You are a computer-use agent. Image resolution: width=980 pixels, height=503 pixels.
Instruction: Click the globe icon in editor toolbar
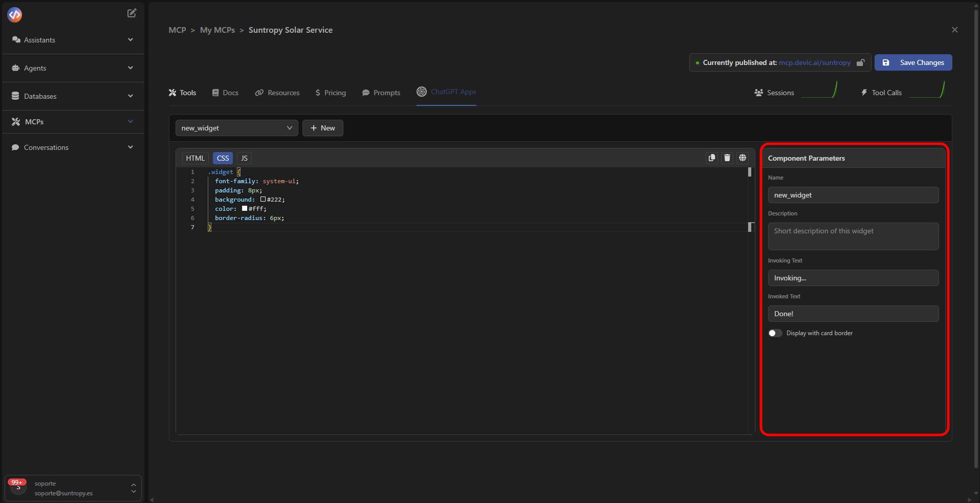tap(743, 158)
